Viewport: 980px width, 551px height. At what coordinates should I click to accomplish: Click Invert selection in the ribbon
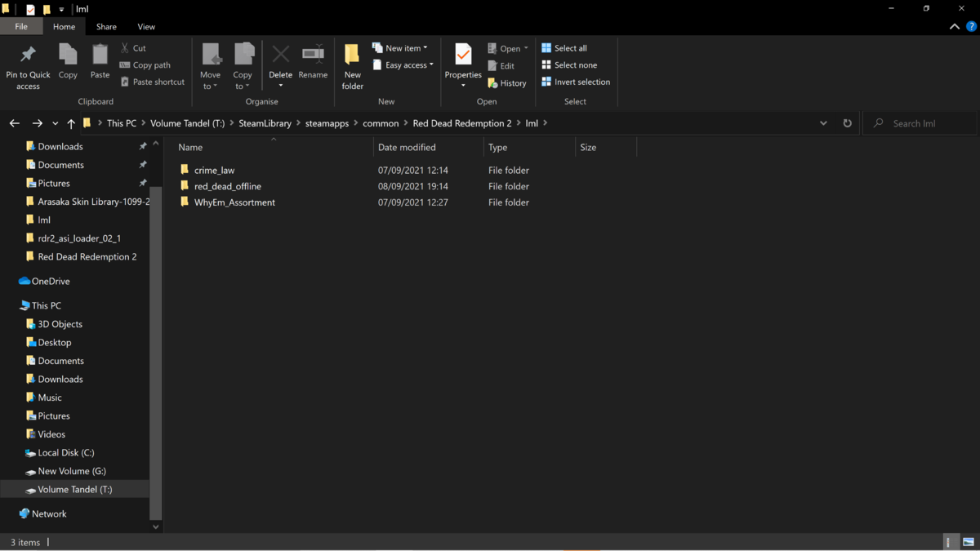click(x=575, y=82)
